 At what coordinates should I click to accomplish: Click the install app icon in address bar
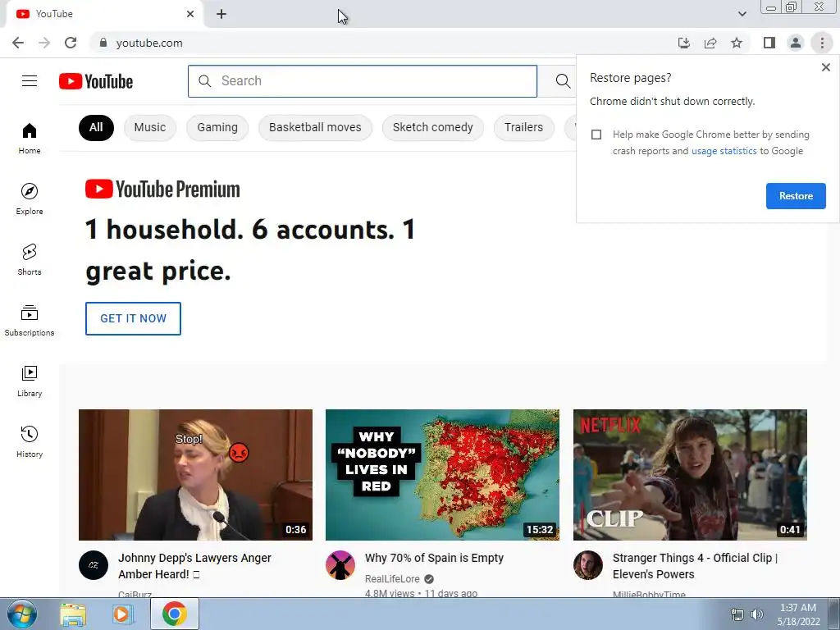tap(683, 43)
